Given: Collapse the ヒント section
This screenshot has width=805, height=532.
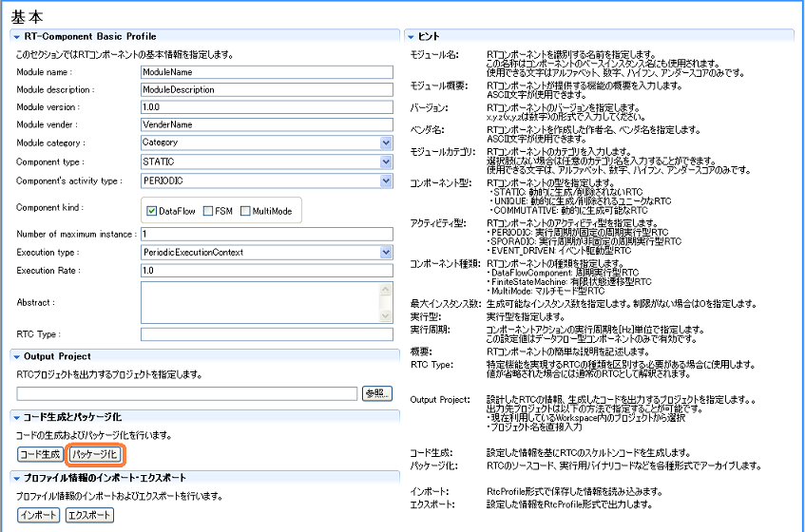Looking at the screenshot, I should pyautogui.click(x=411, y=37).
